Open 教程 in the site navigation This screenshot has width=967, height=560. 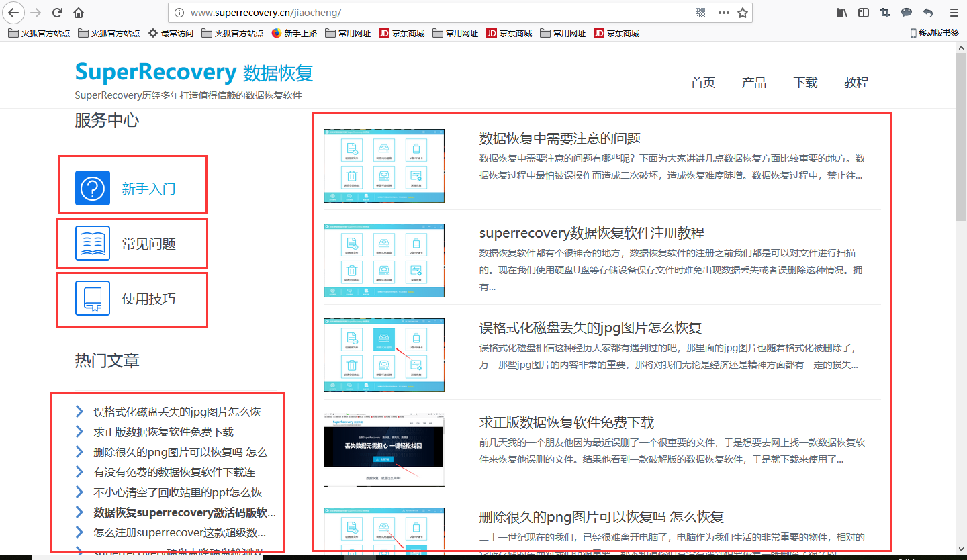pos(856,83)
